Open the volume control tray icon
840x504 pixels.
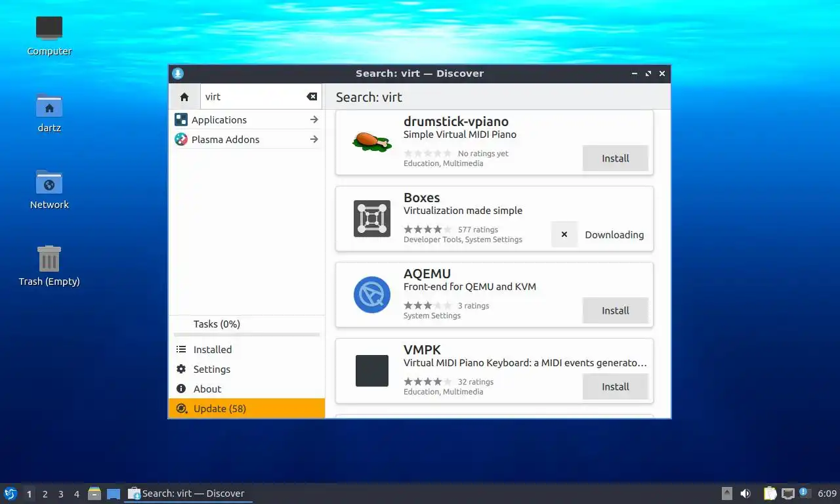pos(745,493)
